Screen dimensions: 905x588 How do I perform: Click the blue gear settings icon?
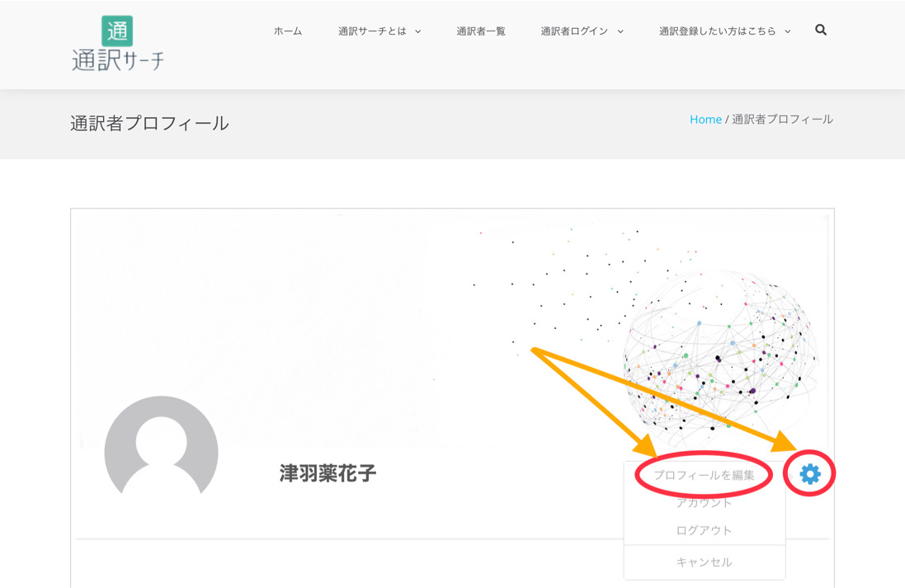pyautogui.click(x=809, y=473)
